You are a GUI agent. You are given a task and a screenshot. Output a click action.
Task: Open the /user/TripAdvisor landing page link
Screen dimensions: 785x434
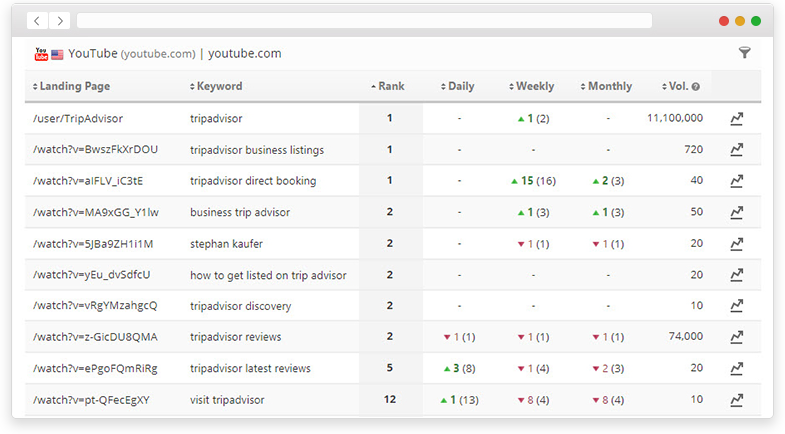pos(78,119)
